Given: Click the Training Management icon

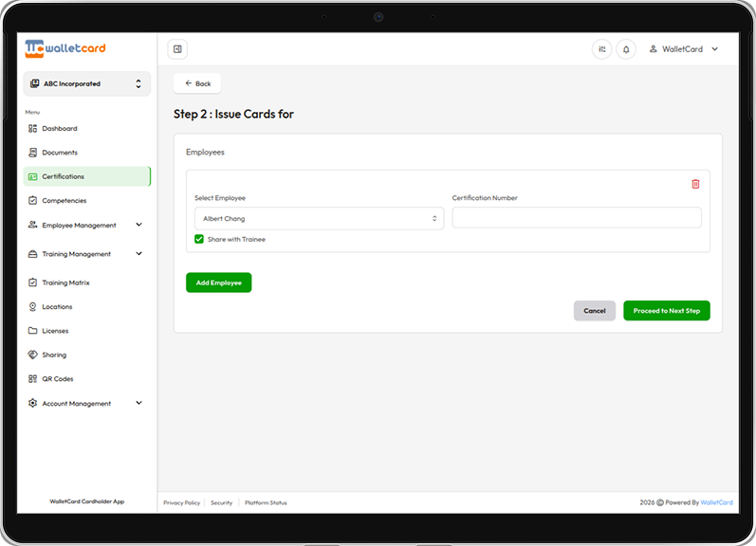Looking at the screenshot, I should pyautogui.click(x=32, y=253).
